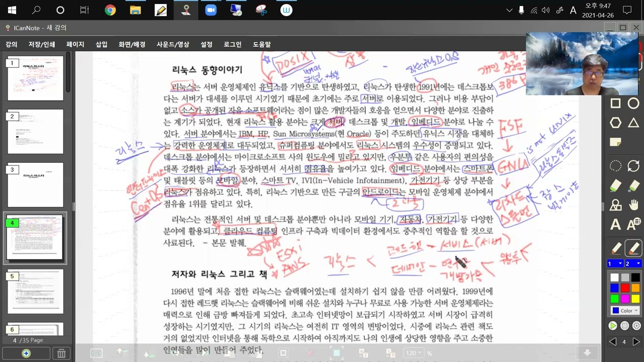The height and width of the screenshot is (362, 644).
Task: Open pen thickness dropdown showing 2
Action: point(633,263)
